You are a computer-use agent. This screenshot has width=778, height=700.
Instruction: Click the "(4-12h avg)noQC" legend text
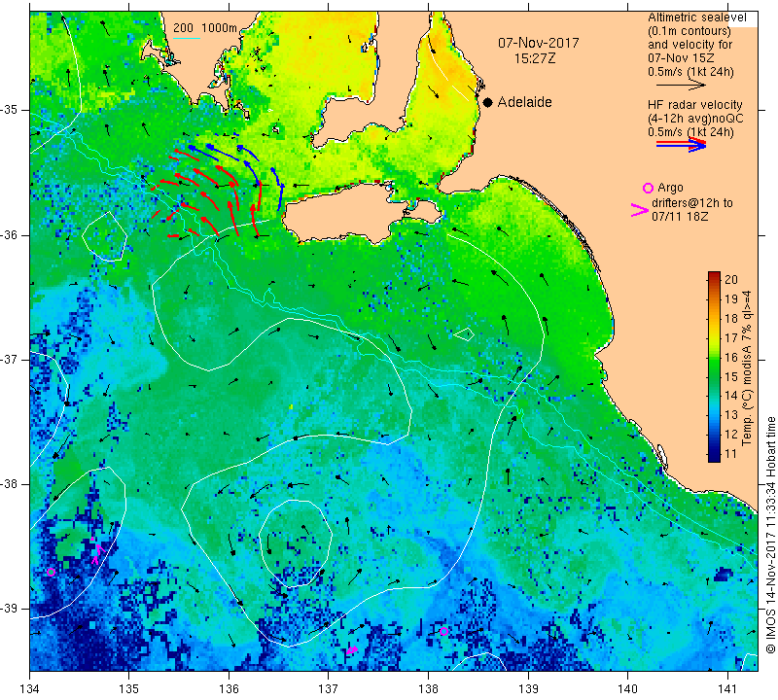tap(695, 118)
